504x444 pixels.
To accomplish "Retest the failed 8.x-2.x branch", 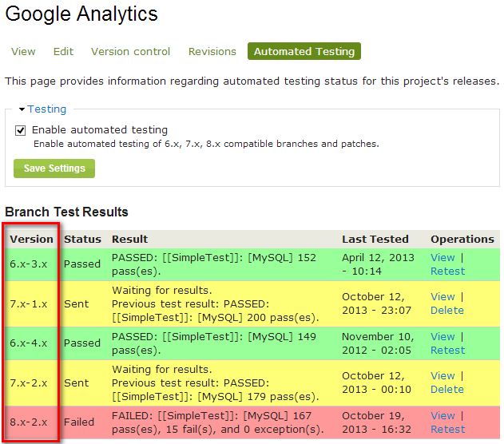I will (448, 429).
